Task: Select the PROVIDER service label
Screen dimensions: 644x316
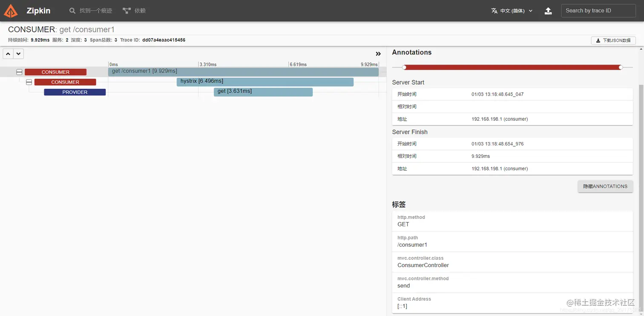Action: click(x=75, y=92)
